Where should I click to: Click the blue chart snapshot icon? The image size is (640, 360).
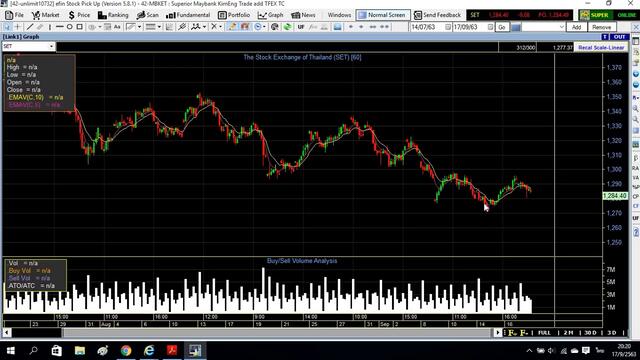(x=338, y=27)
